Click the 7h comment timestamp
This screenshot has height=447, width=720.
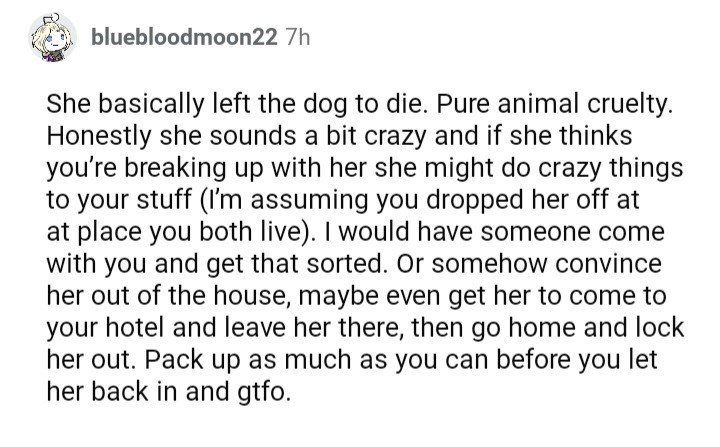point(298,38)
